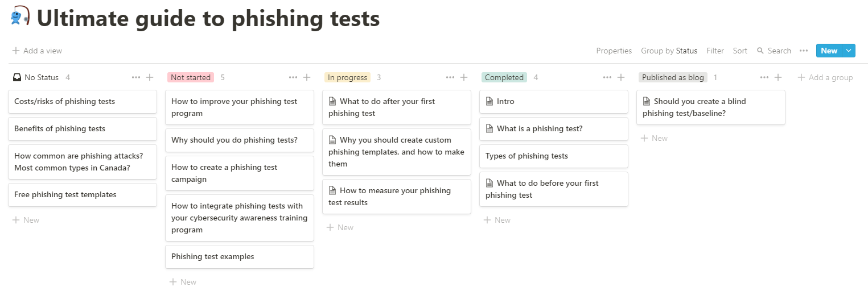Open three-dot options for Completed column
Viewport: 868px width, 308px height.
[x=607, y=77]
